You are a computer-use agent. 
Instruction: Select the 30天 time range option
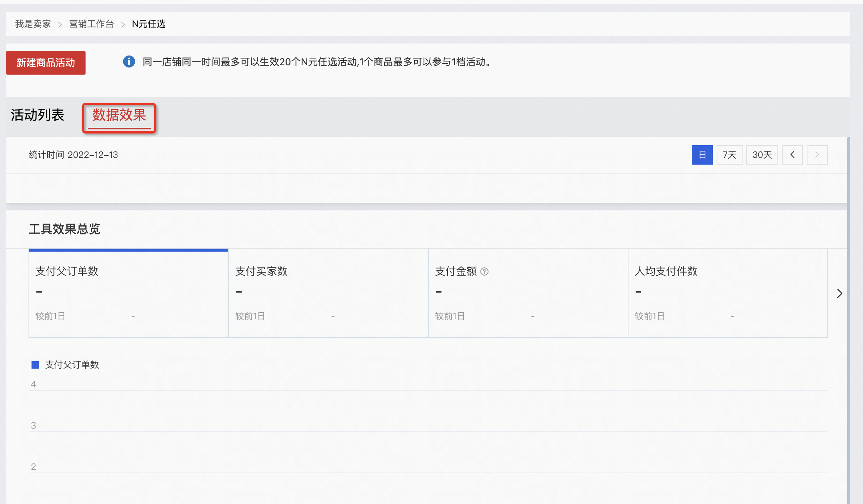(762, 155)
